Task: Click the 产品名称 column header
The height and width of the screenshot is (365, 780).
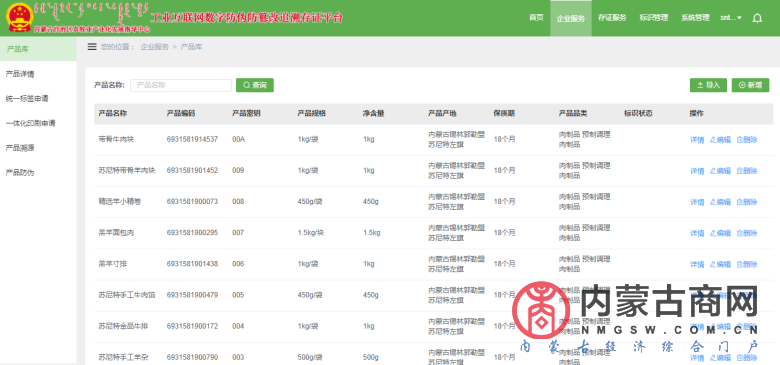Action: [x=112, y=113]
